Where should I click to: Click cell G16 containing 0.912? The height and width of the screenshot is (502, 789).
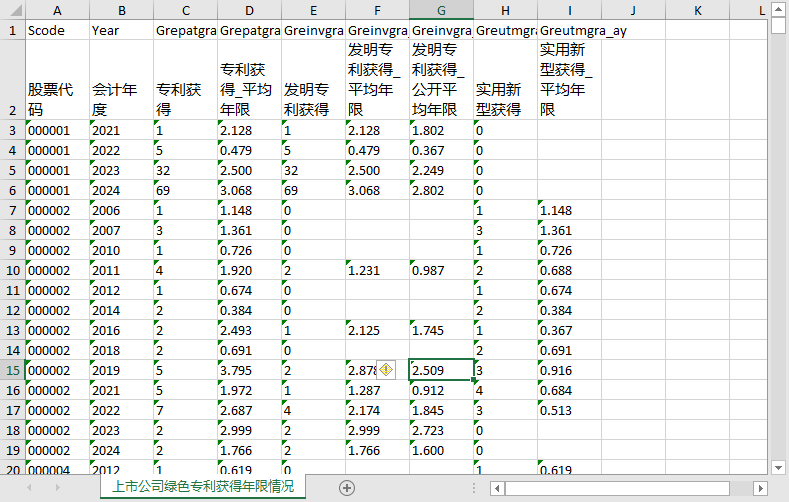(441, 390)
